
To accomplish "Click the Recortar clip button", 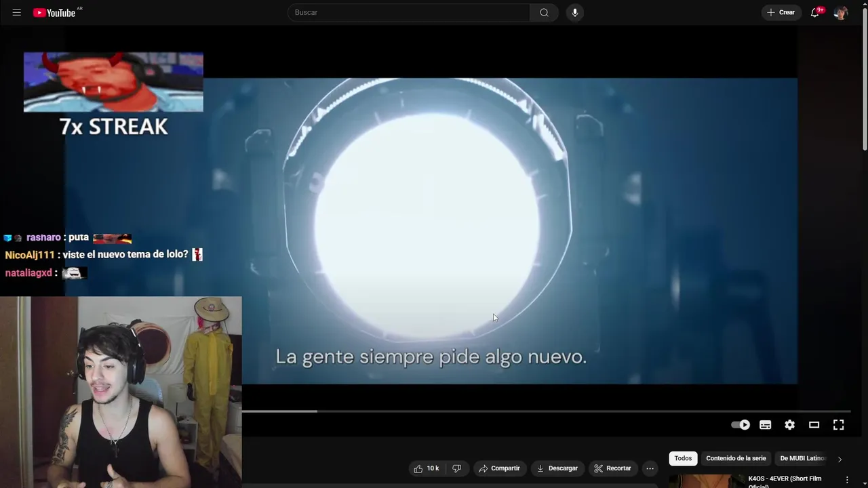I will pyautogui.click(x=612, y=468).
